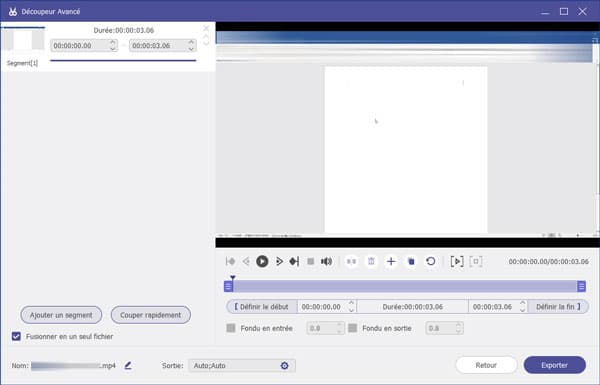Rename the output file with the pencil icon
The width and height of the screenshot is (600, 385).
tap(128, 365)
